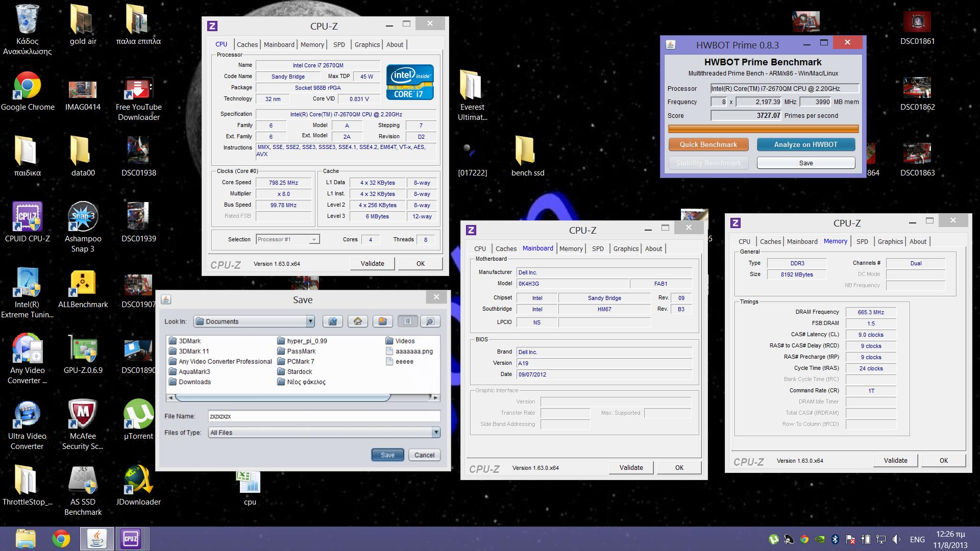Click Validate in CPU tab window

(372, 263)
